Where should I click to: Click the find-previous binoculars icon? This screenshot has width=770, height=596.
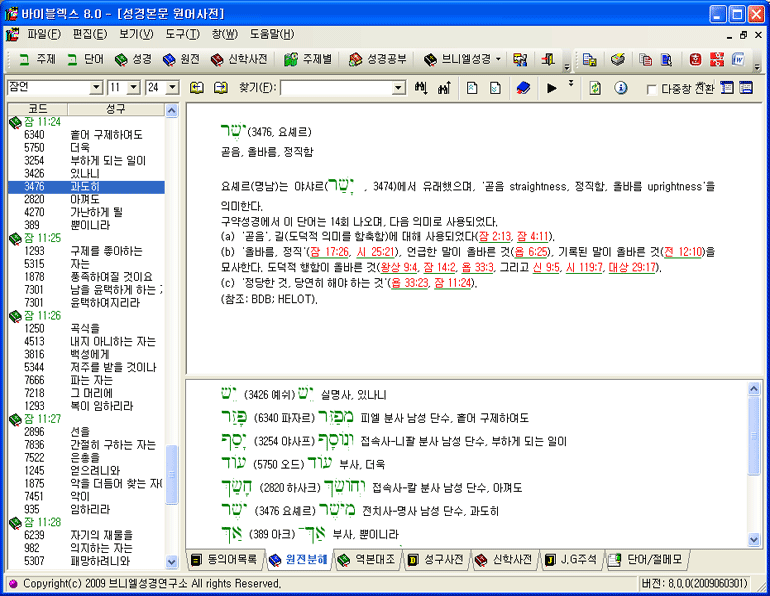coord(444,88)
